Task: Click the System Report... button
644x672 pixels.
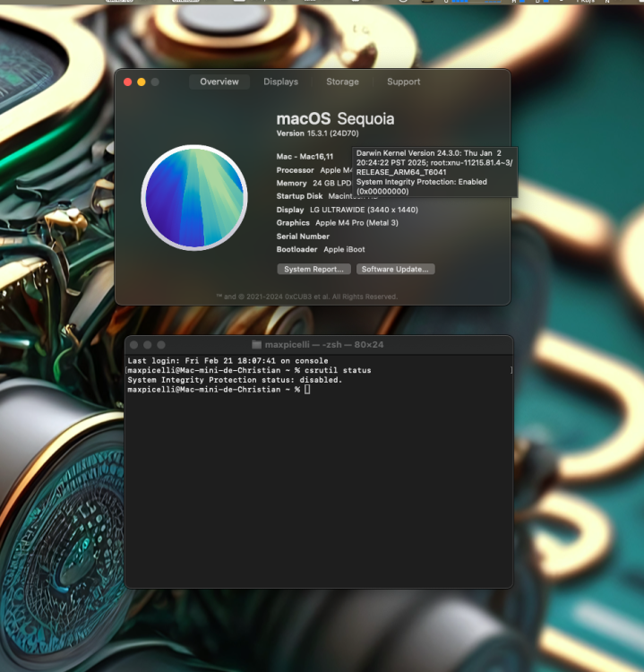Action: tap(313, 269)
